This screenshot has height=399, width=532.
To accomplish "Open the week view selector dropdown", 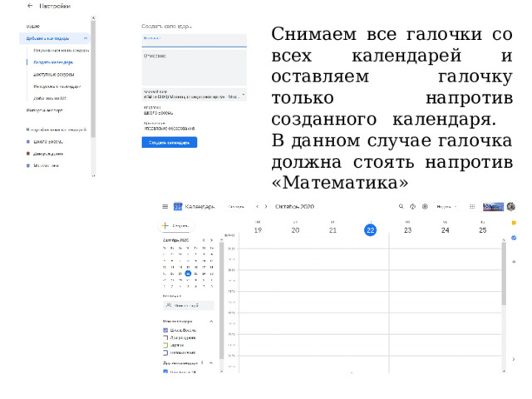I will (446, 206).
